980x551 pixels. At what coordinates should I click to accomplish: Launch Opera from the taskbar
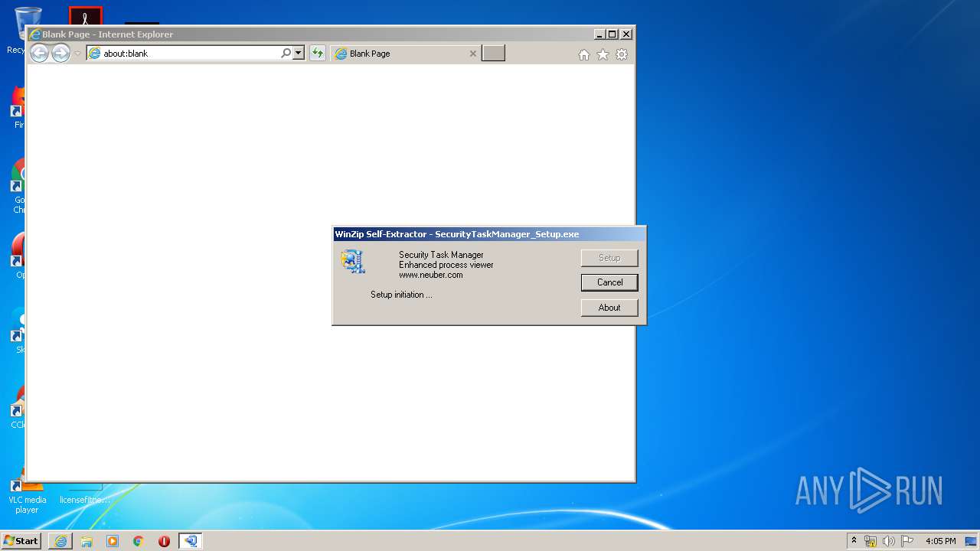click(164, 541)
